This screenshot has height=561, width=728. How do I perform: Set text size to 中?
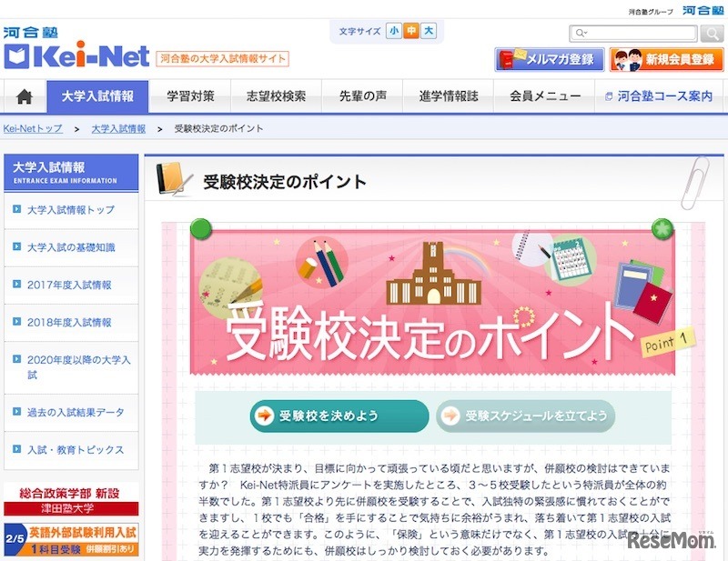point(411,31)
